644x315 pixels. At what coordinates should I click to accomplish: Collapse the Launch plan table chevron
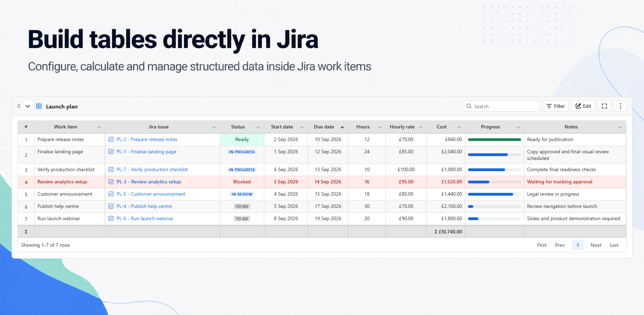point(28,106)
